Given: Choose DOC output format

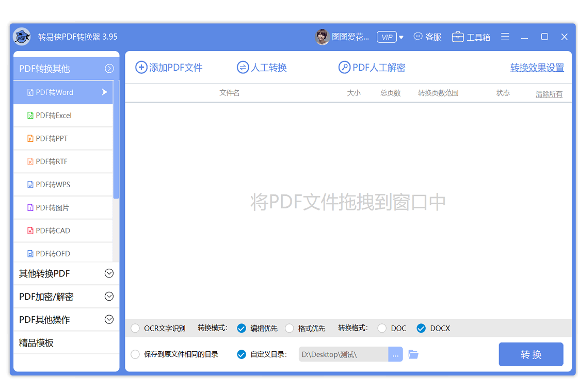Looking at the screenshot, I should tap(382, 328).
